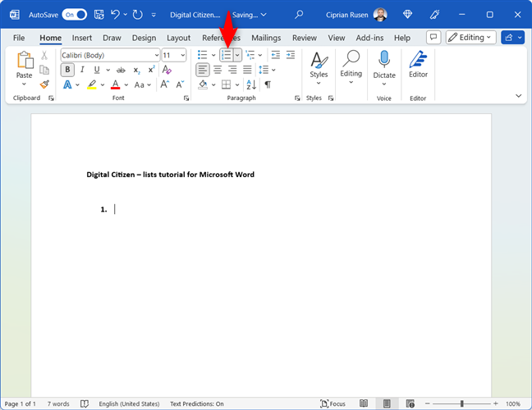The image size is (532, 410).
Task: Sort text with A-Z icon
Action: (251, 84)
